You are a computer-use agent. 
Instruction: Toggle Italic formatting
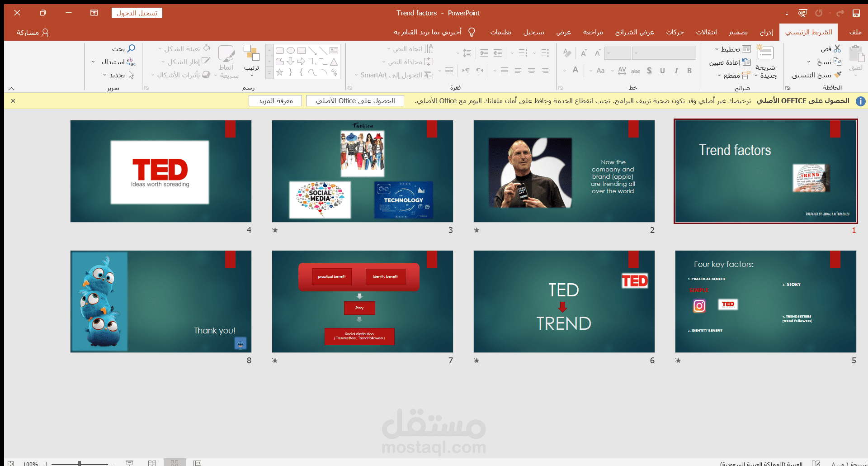[x=676, y=71]
